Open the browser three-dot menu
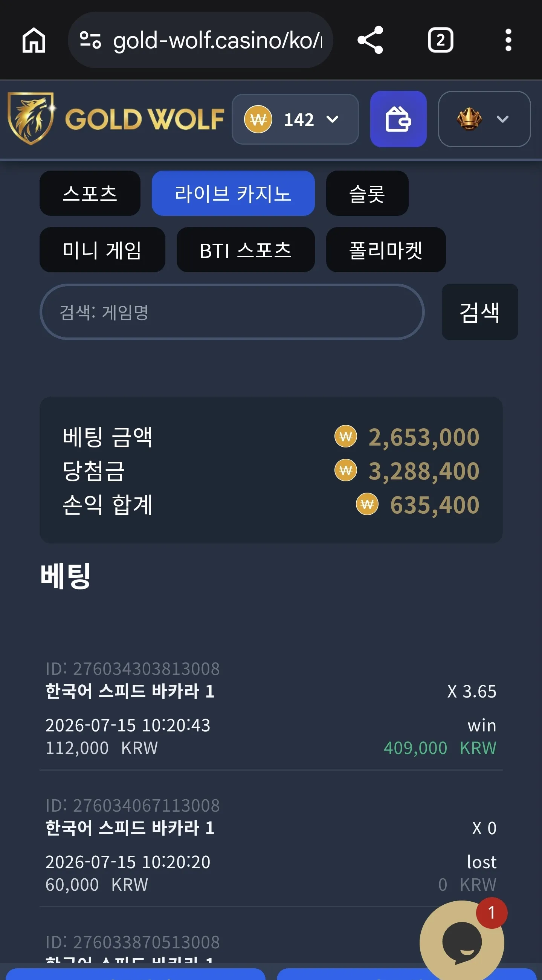The width and height of the screenshot is (542, 980). 508,40
